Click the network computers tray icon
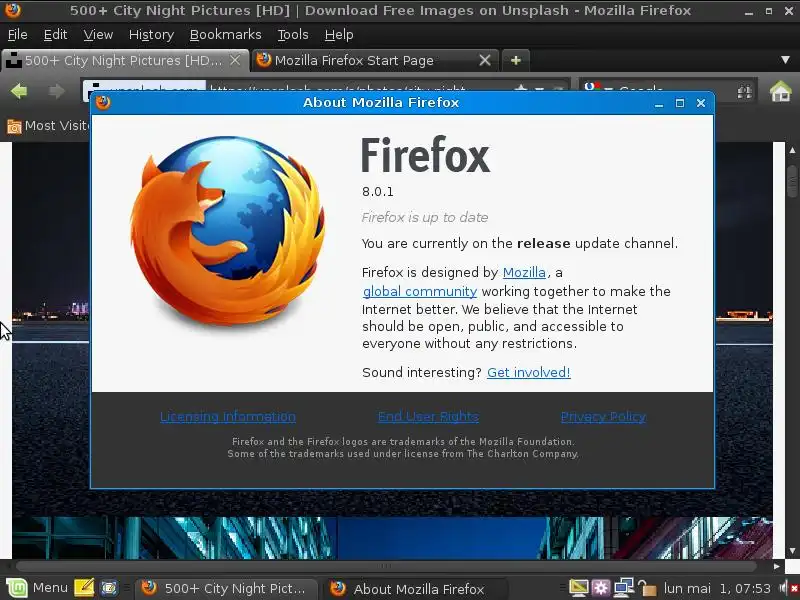The height and width of the screenshot is (600, 800). click(x=623, y=588)
